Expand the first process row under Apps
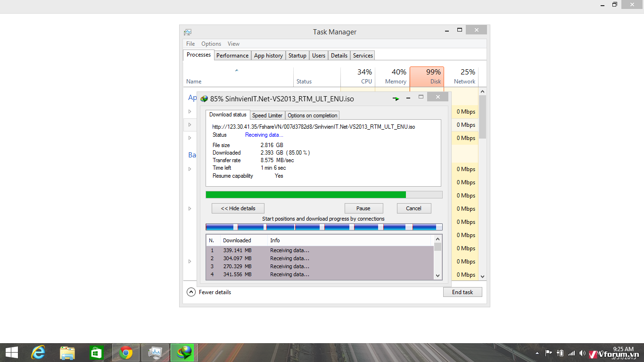Screen dimensions: 644x362 [190, 112]
